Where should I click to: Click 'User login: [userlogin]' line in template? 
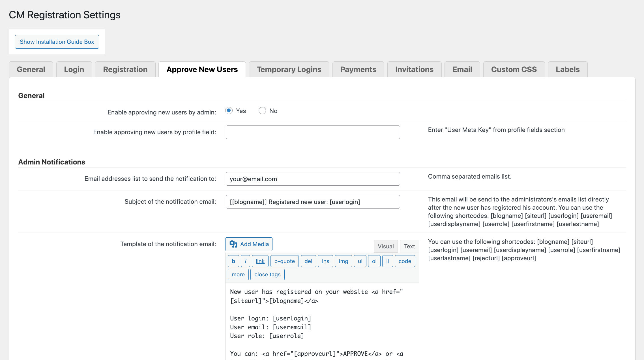[271, 318]
